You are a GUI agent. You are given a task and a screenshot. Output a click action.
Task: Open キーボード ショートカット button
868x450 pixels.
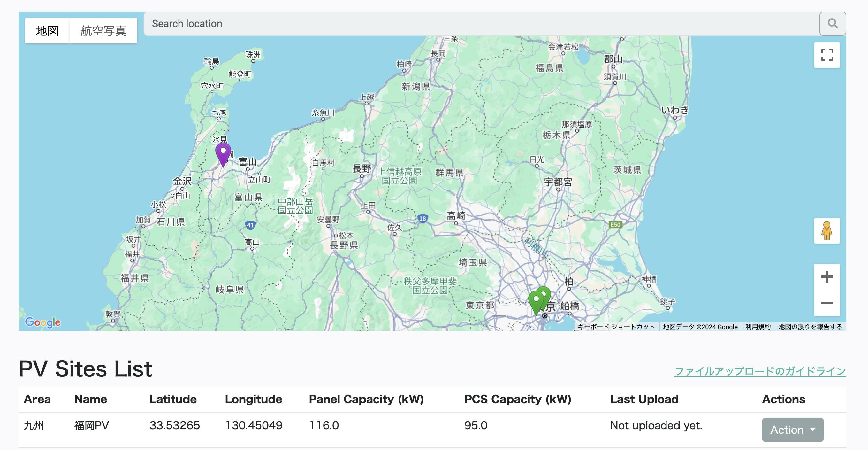(x=616, y=327)
